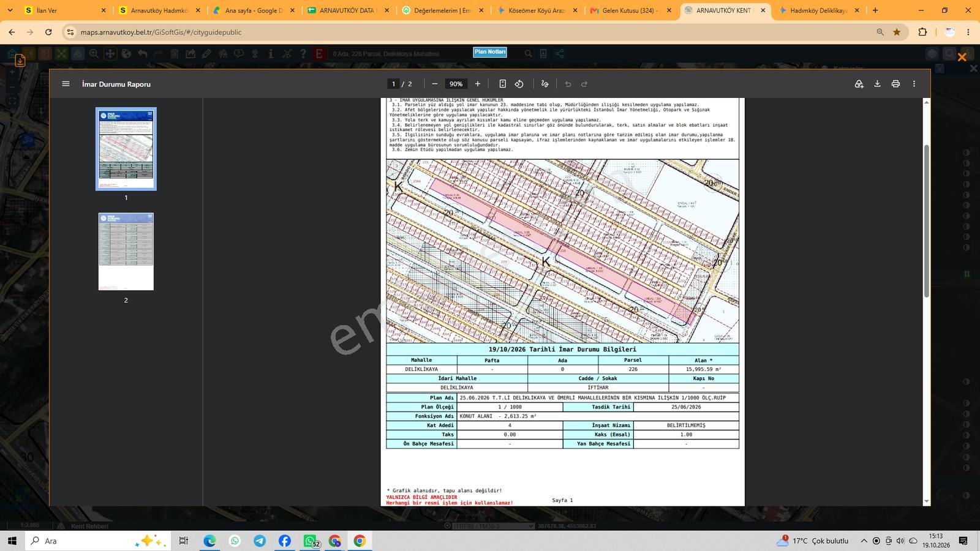This screenshot has height=551, width=980.
Task: Select page 2 thumbnail in sidebar
Action: [x=126, y=252]
